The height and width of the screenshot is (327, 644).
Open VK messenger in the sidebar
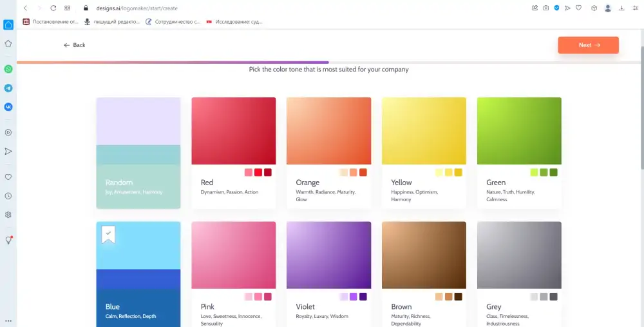[8, 107]
